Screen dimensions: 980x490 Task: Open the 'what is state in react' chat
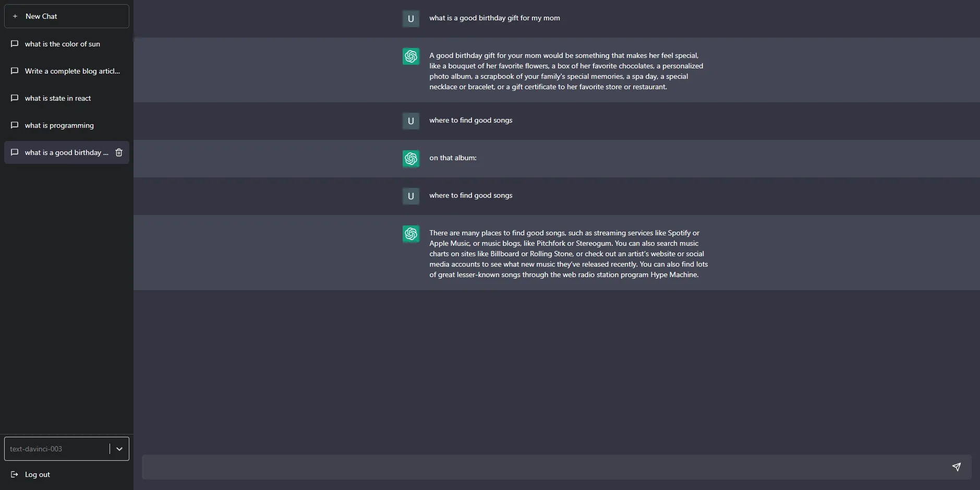coord(58,98)
